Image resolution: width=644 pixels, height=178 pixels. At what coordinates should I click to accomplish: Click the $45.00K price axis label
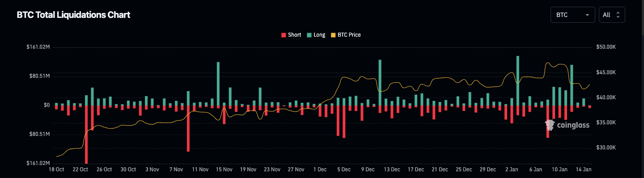[x=606, y=72]
